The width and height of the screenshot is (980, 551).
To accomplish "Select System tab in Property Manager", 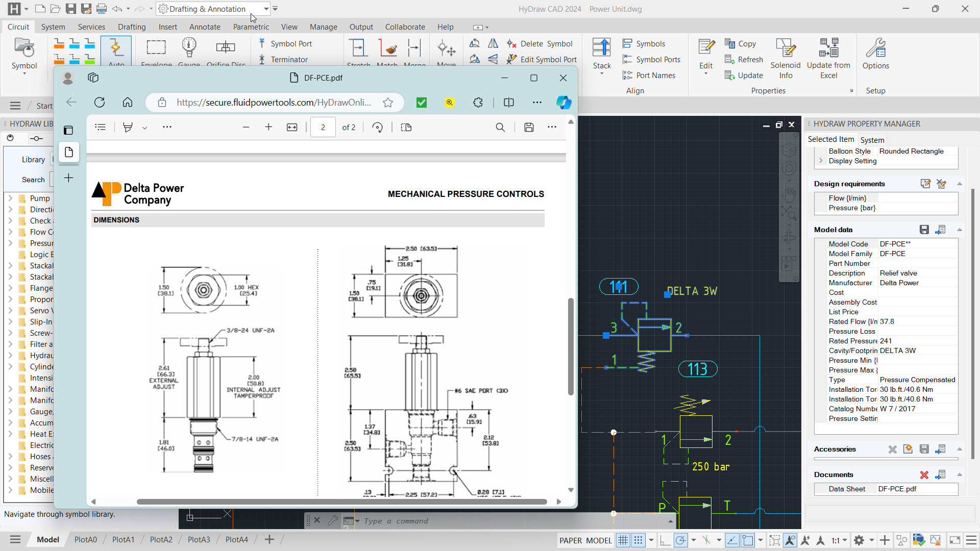I will pyautogui.click(x=872, y=140).
